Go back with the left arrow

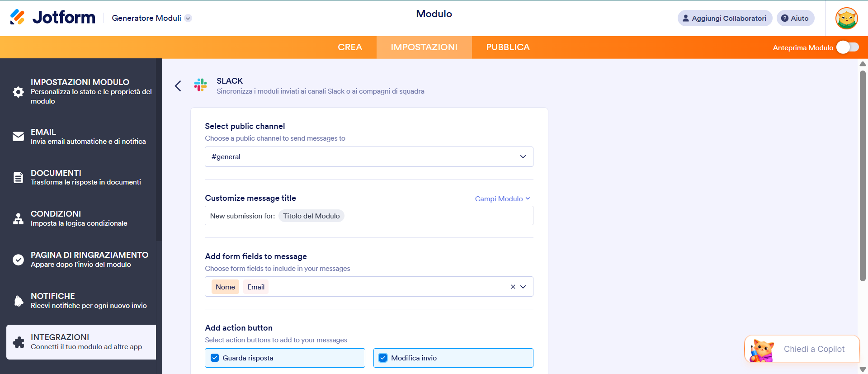tap(178, 85)
